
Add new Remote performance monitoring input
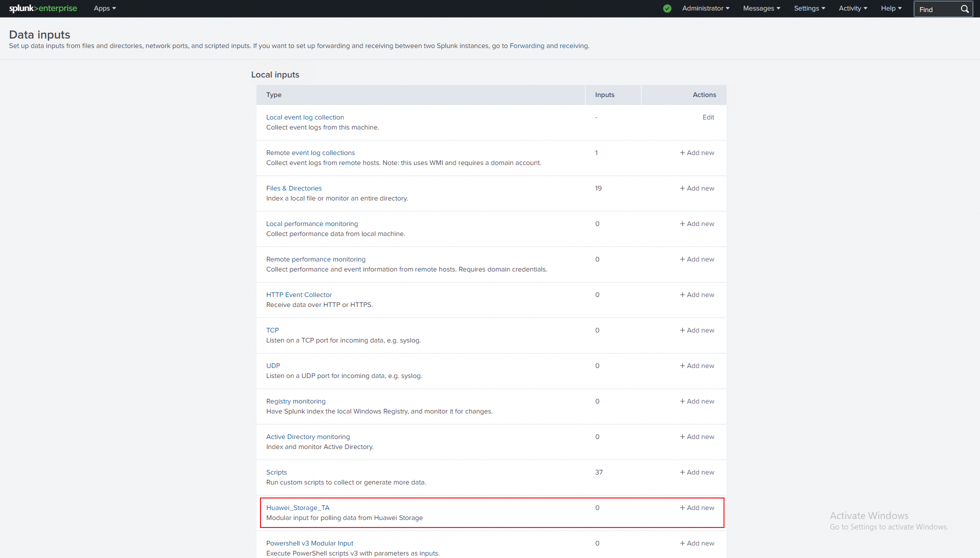coord(697,259)
